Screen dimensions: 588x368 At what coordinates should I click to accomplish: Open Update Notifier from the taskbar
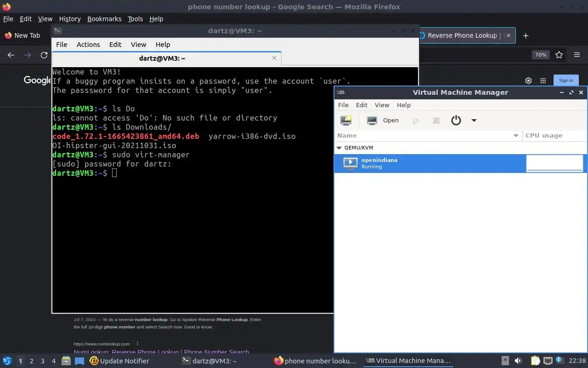[x=119, y=361]
